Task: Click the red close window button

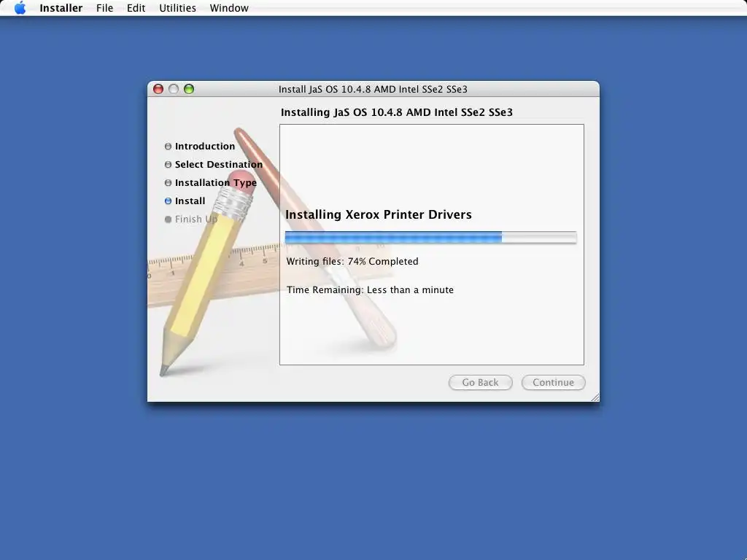Action: pyautogui.click(x=158, y=89)
